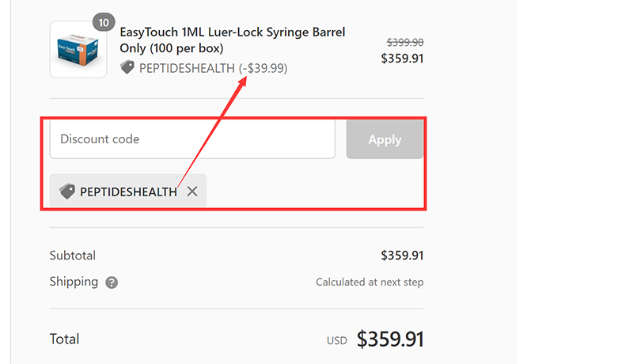Click the quantity badge showing 10

[x=104, y=23]
